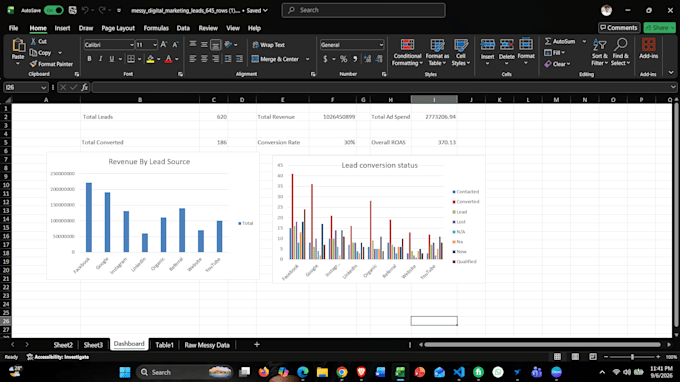The height and width of the screenshot is (382, 680).
Task: Open Conditional Formatting menu
Action: click(x=407, y=52)
